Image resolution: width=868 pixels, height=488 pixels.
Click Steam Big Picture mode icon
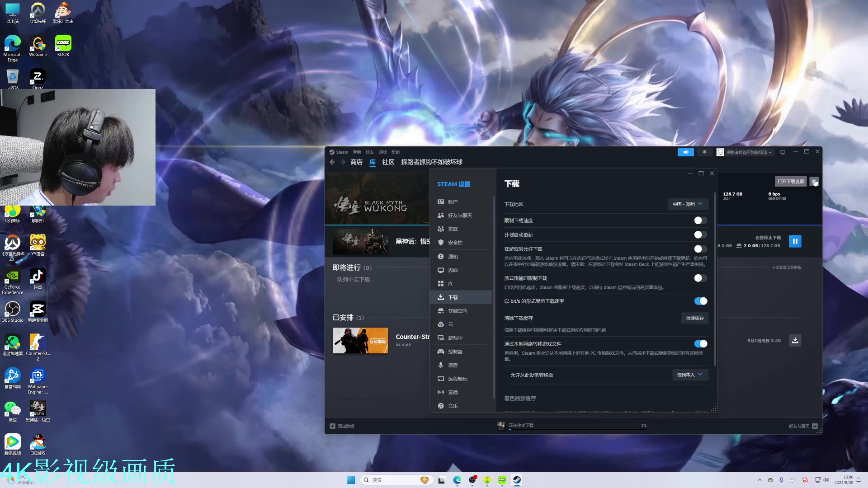[x=783, y=152]
